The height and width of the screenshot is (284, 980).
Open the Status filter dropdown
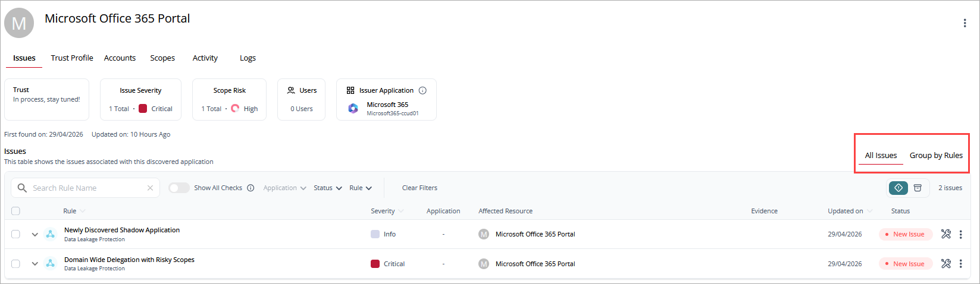pos(328,188)
